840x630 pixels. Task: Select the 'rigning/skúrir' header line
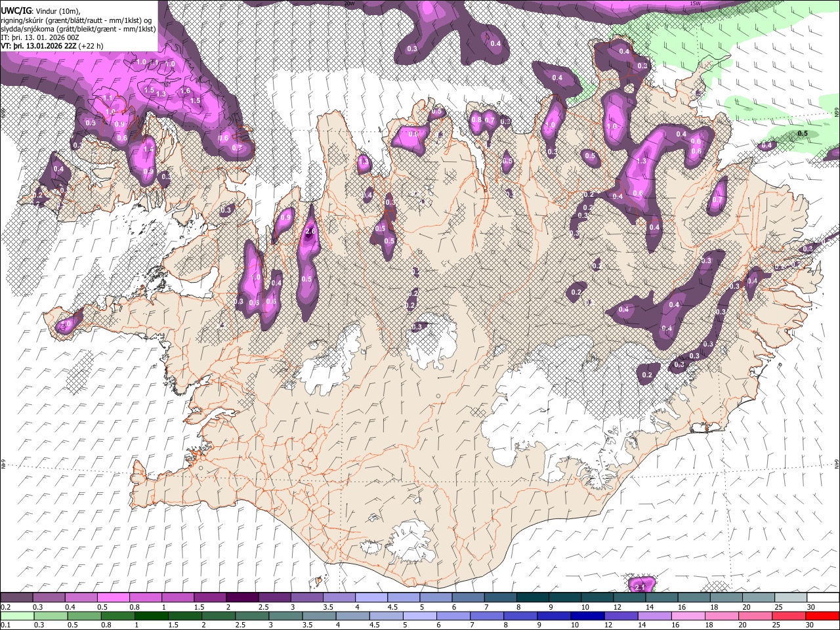(x=75, y=20)
